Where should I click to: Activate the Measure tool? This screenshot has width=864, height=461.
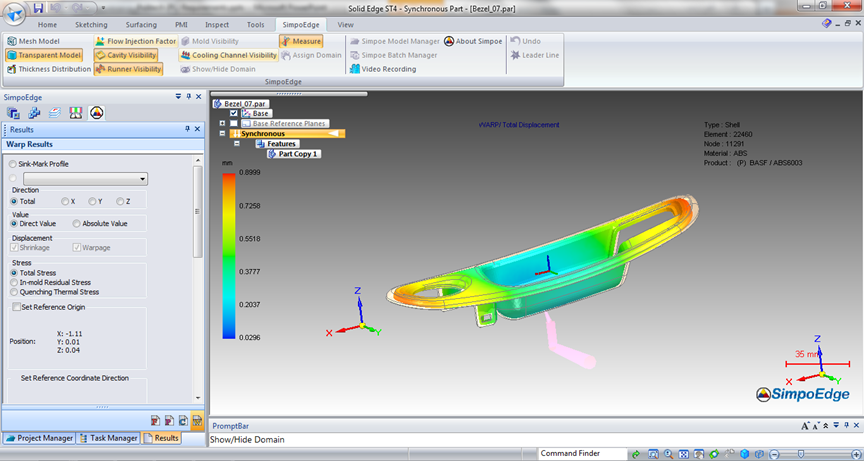click(301, 41)
